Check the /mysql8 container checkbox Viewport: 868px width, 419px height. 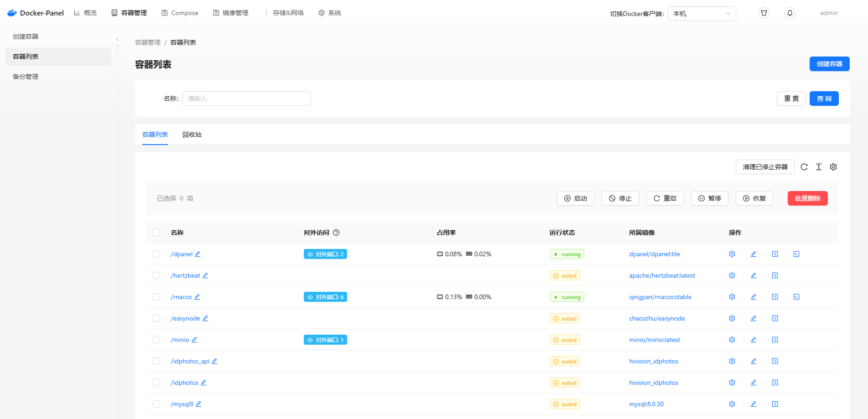coord(156,404)
